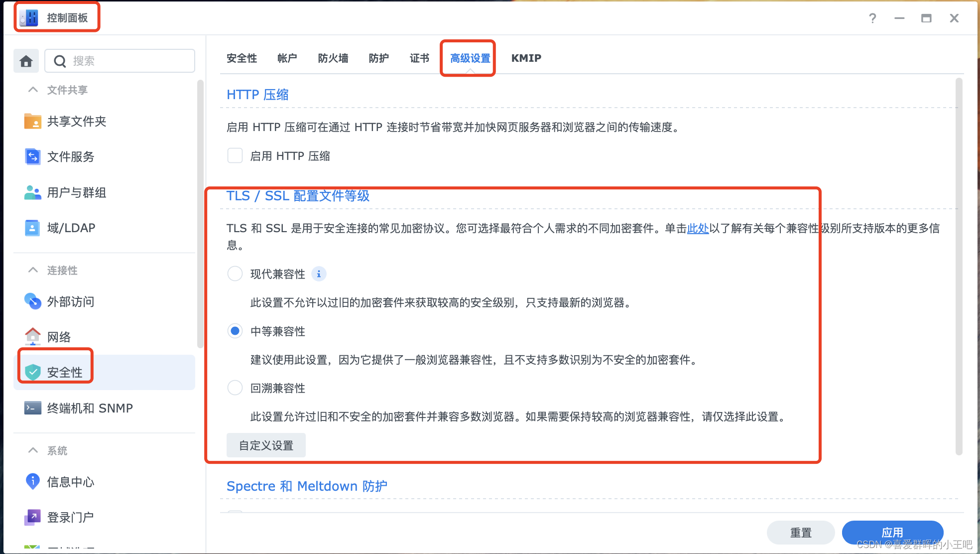The image size is (980, 554).
Task: Open Shared Folder via folder icon
Action: tap(33, 121)
